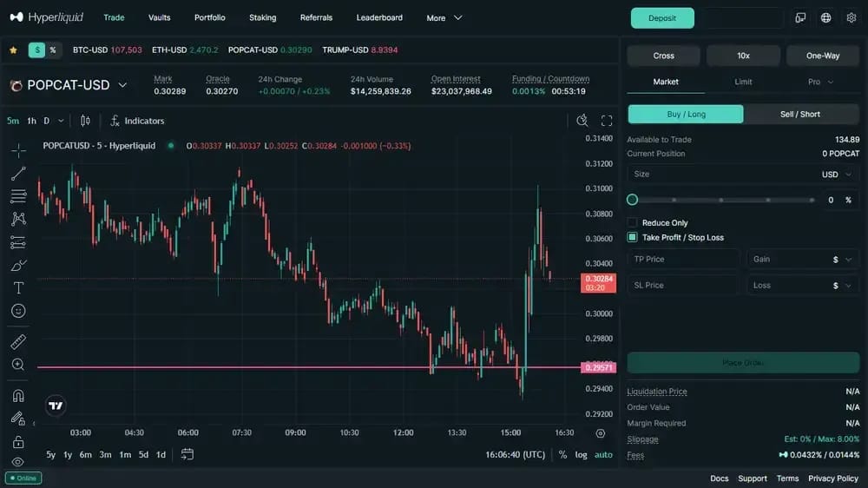Toggle hide all drawings eye icon
This screenshot has height=488, width=868.
point(18,462)
